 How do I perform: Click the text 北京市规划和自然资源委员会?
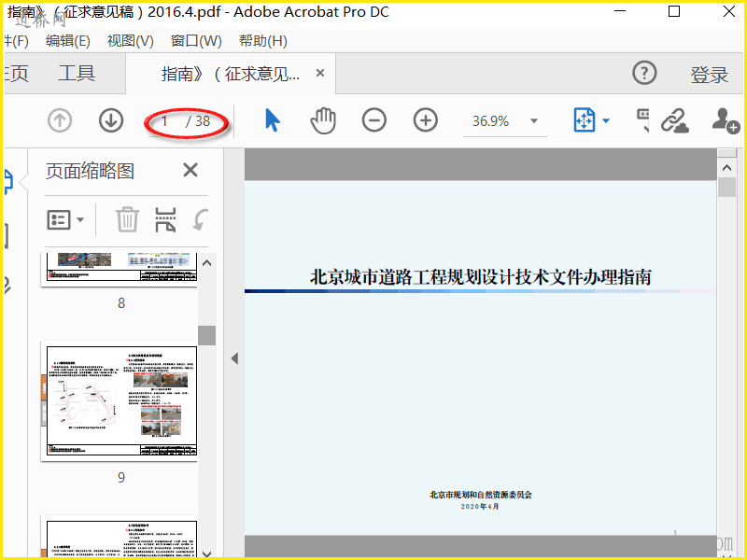(x=480, y=495)
